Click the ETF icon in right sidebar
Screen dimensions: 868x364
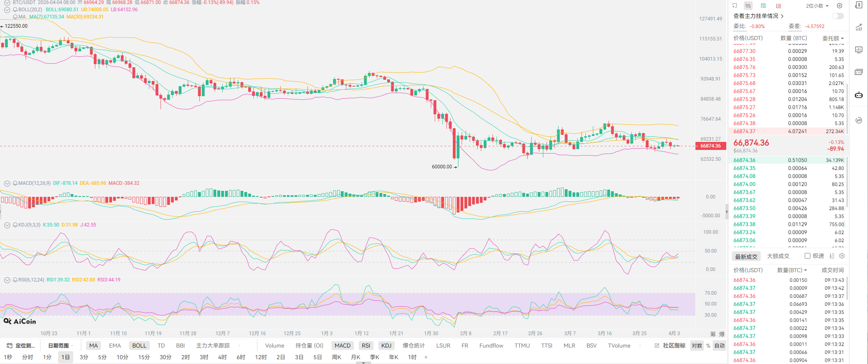coord(859,72)
